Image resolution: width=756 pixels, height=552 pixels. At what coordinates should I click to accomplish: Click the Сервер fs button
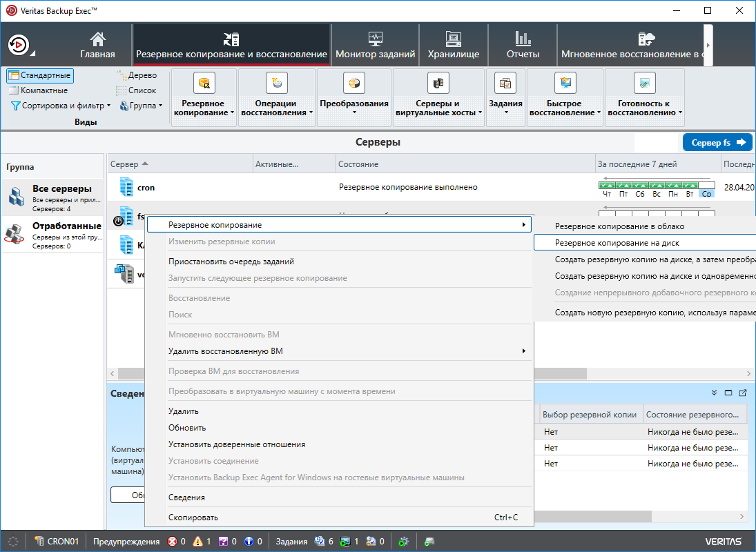pos(717,143)
